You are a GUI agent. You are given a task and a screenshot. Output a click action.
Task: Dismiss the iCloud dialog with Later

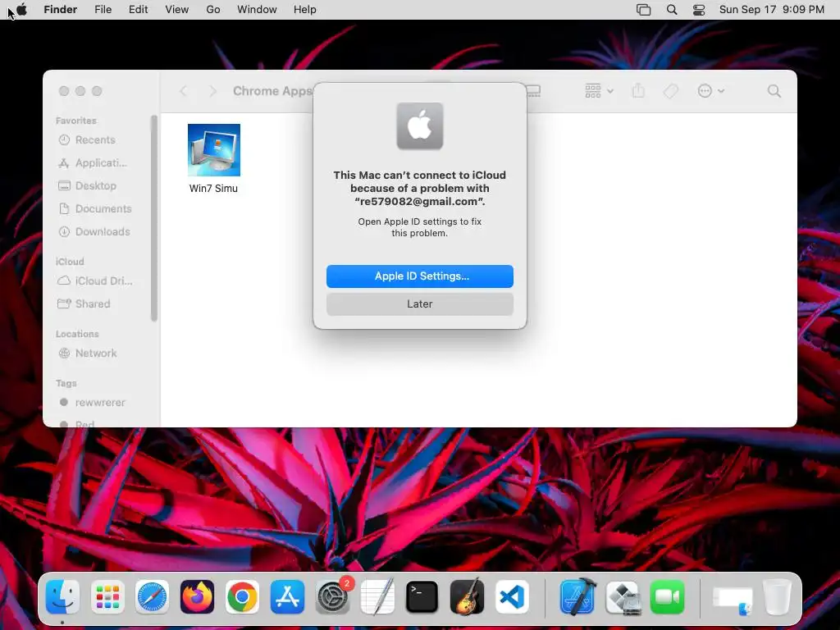click(419, 304)
